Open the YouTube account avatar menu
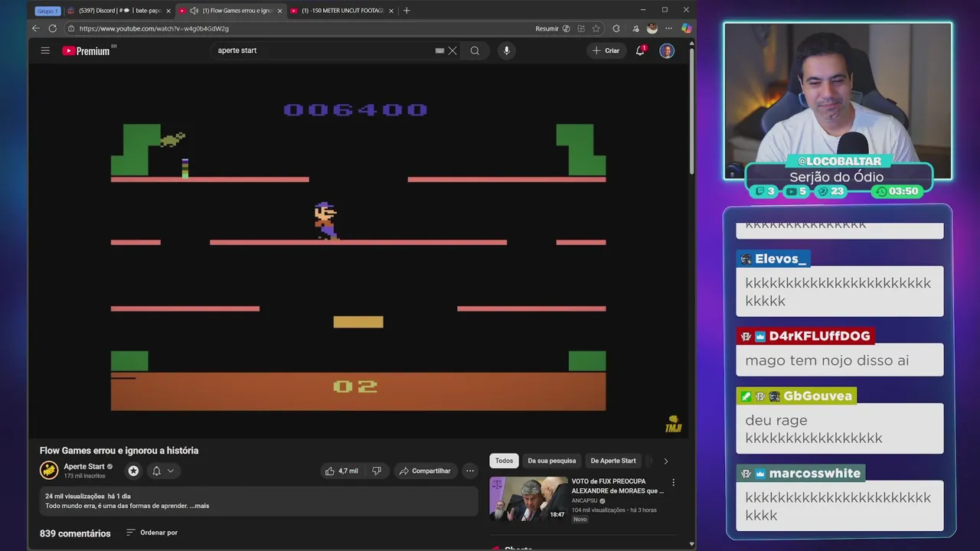 pos(667,51)
